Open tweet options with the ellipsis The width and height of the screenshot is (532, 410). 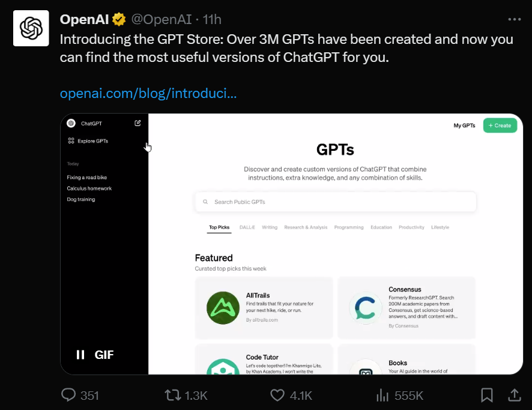(514, 19)
